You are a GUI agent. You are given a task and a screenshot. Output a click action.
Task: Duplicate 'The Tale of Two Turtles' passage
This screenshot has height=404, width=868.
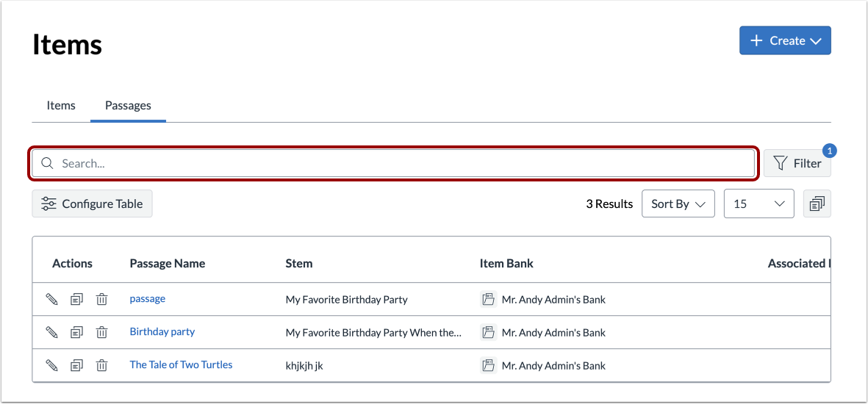pos(76,365)
